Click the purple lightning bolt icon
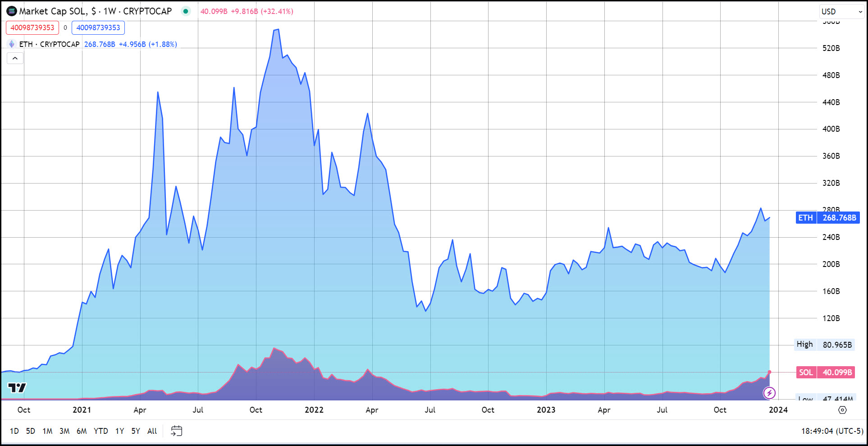This screenshot has height=446, width=868. [x=769, y=393]
